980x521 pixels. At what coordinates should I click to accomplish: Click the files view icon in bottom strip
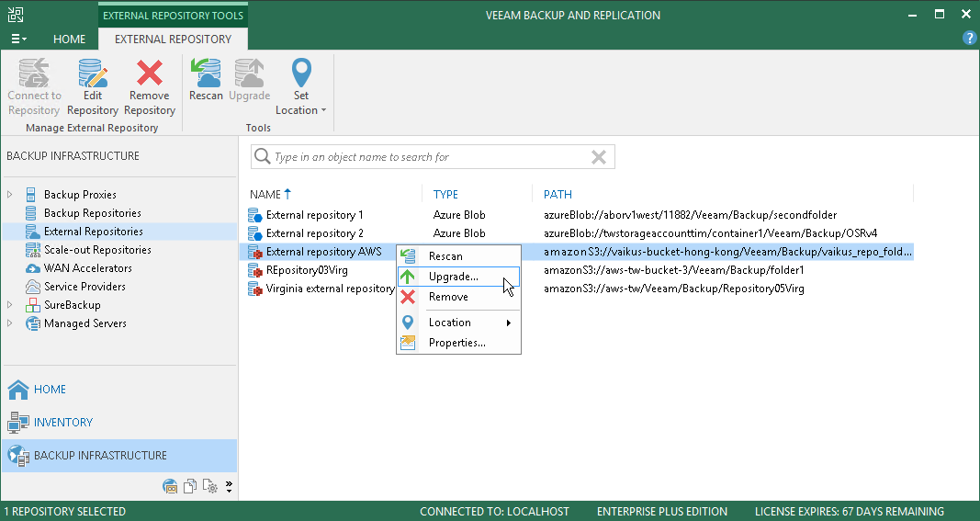pyautogui.click(x=190, y=487)
